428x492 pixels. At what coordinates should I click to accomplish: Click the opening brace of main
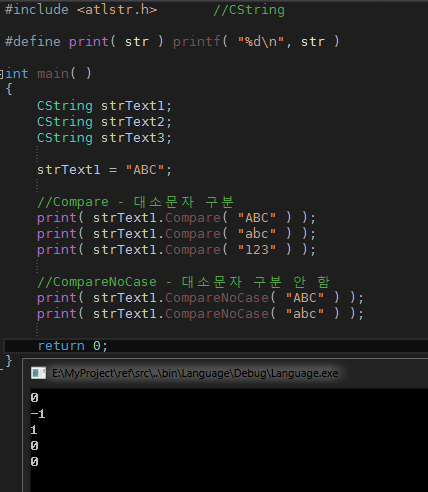pos(9,90)
